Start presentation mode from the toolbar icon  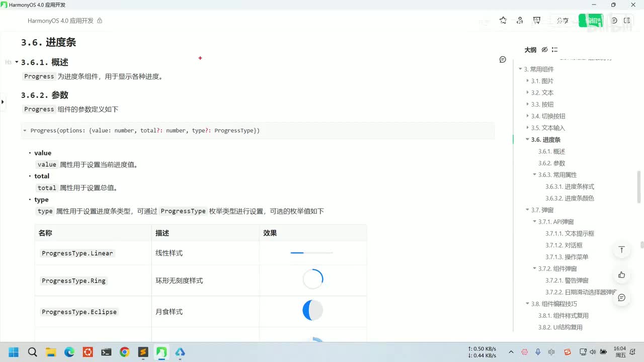537,21
